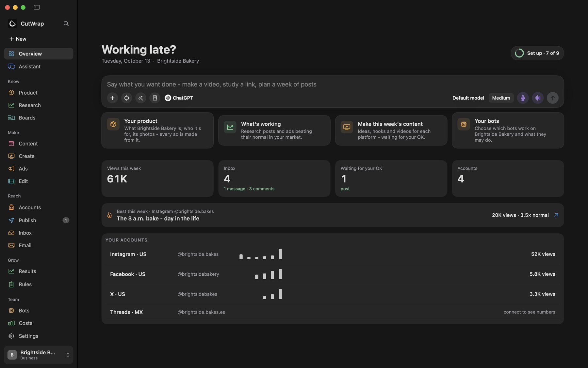Open the Default model selector
Image resolution: width=588 pixels, height=368 pixels.
[x=468, y=98]
